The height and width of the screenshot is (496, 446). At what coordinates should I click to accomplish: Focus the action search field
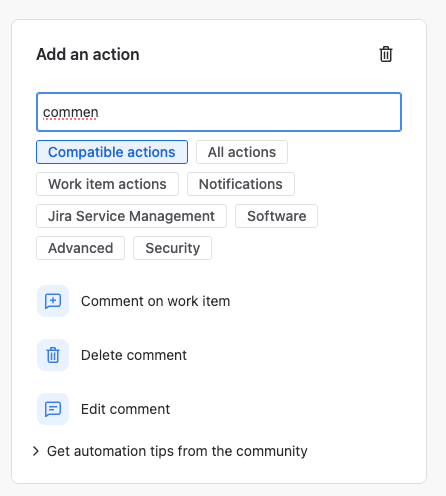click(x=219, y=112)
